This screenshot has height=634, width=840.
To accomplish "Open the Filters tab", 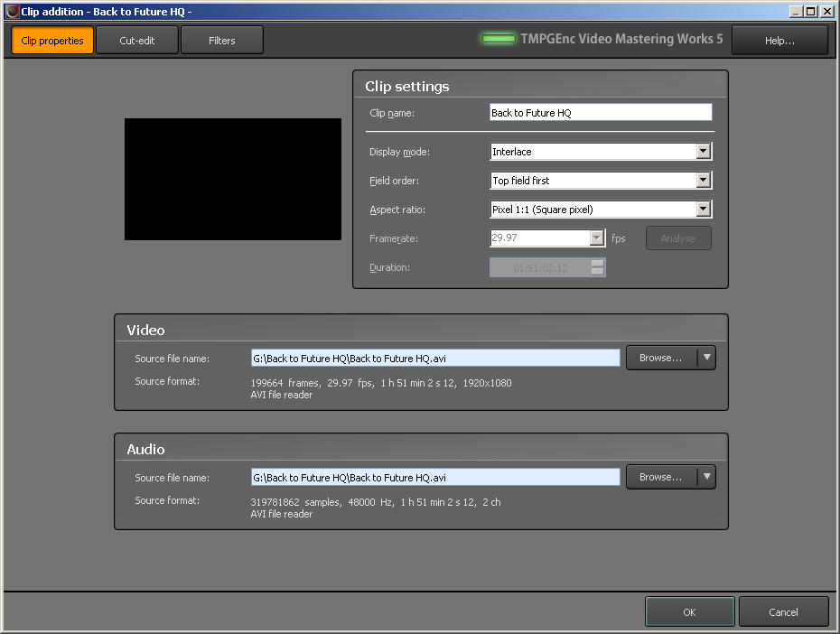I will pos(222,41).
